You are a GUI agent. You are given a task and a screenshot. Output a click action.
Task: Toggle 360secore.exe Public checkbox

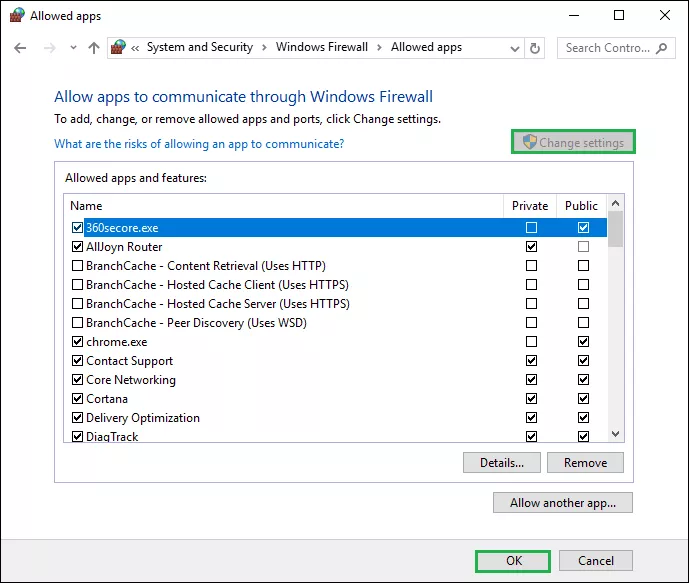(583, 228)
